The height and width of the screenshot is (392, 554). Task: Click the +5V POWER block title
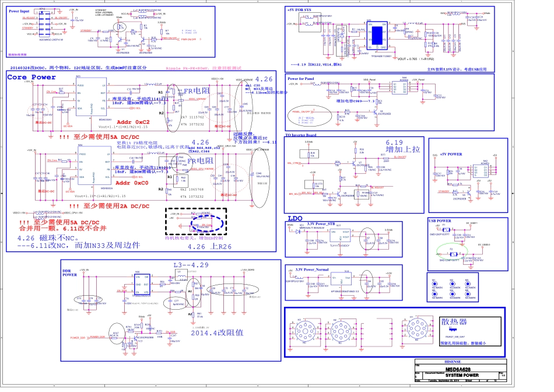pyautogui.click(x=451, y=154)
